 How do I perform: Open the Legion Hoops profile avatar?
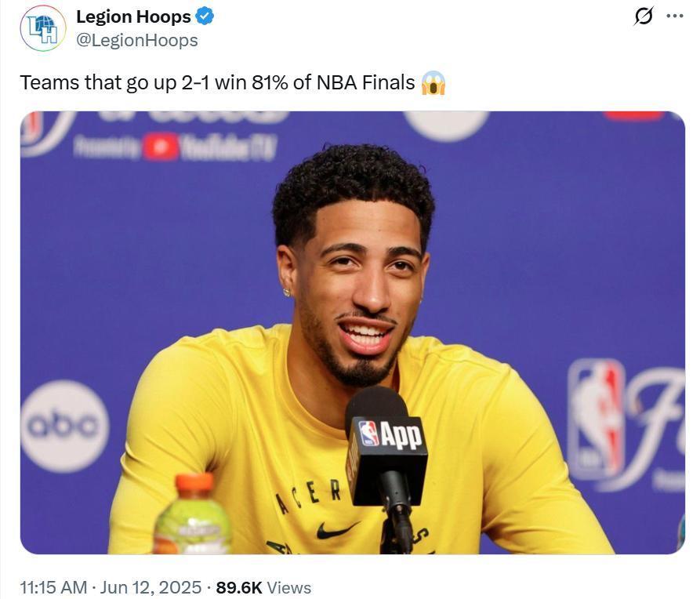pyautogui.click(x=43, y=28)
